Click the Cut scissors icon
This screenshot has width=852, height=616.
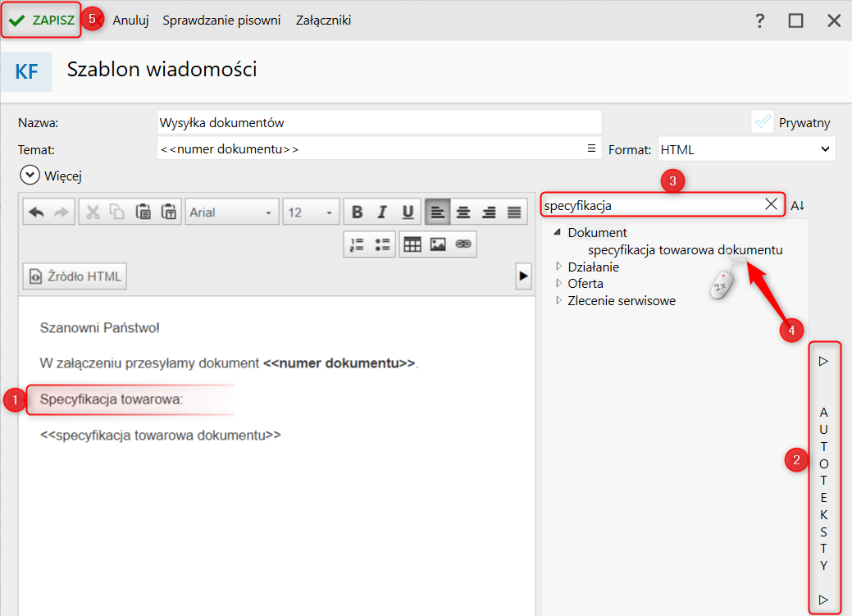pyautogui.click(x=93, y=212)
